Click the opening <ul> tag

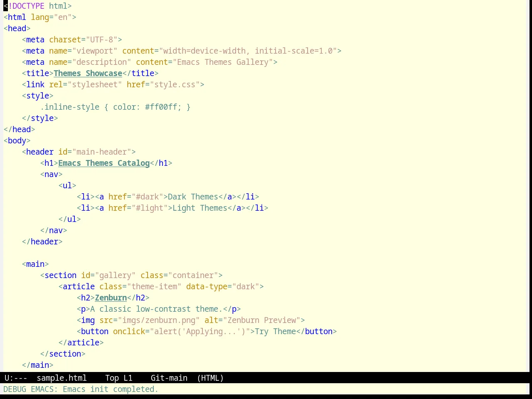coord(67,185)
